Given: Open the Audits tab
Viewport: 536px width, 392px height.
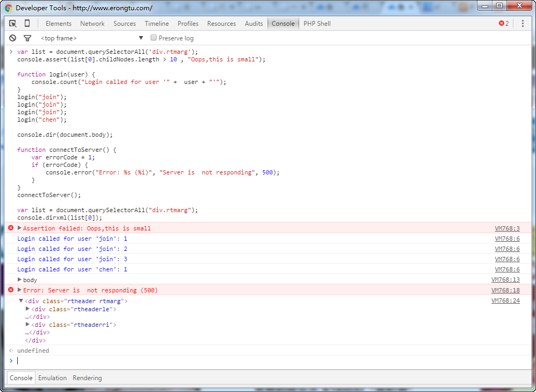Looking at the screenshot, I should (253, 24).
